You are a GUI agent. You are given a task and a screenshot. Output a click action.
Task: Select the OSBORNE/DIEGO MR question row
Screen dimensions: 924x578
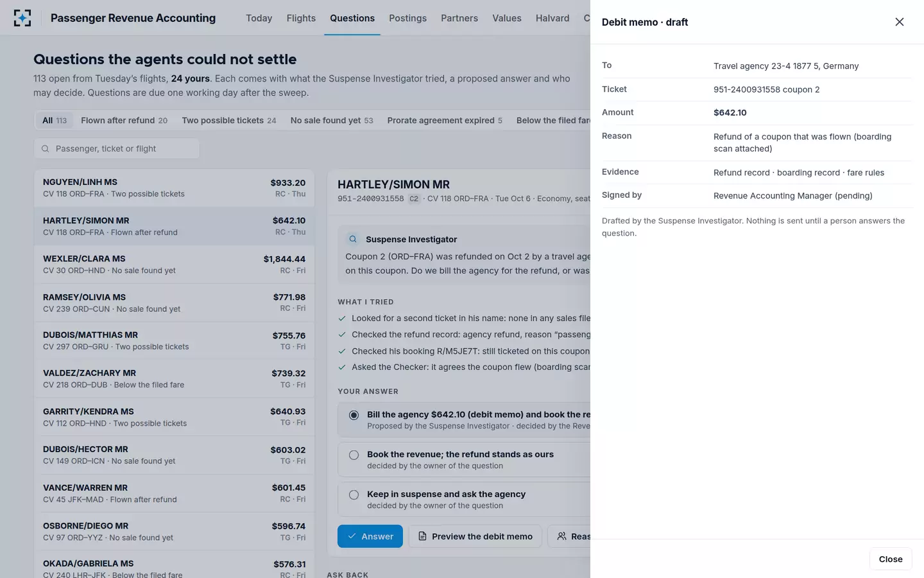tap(175, 531)
